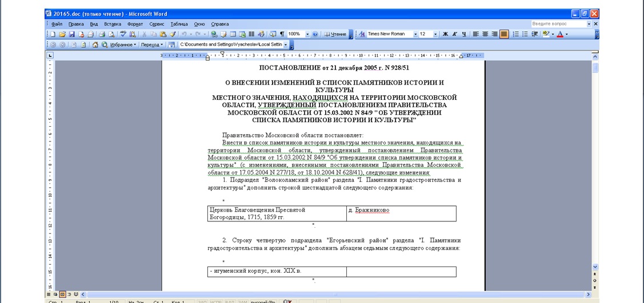Click in the 'Введите вопрос' help box
This screenshot has width=644, height=303.
pos(559,24)
